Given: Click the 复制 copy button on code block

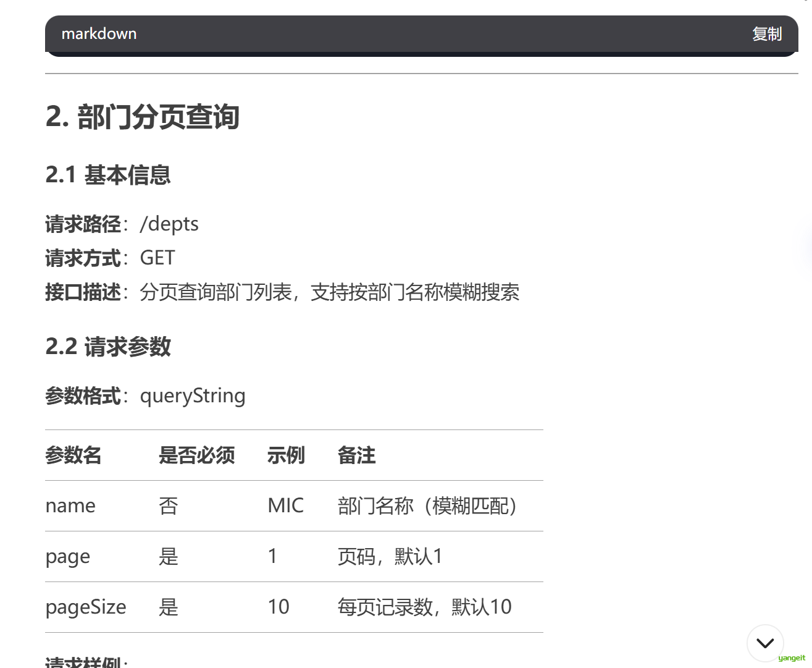Looking at the screenshot, I should coord(767,34).
